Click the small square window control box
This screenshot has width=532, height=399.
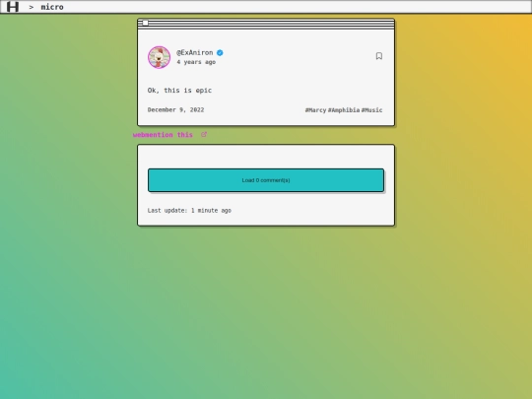145,23
